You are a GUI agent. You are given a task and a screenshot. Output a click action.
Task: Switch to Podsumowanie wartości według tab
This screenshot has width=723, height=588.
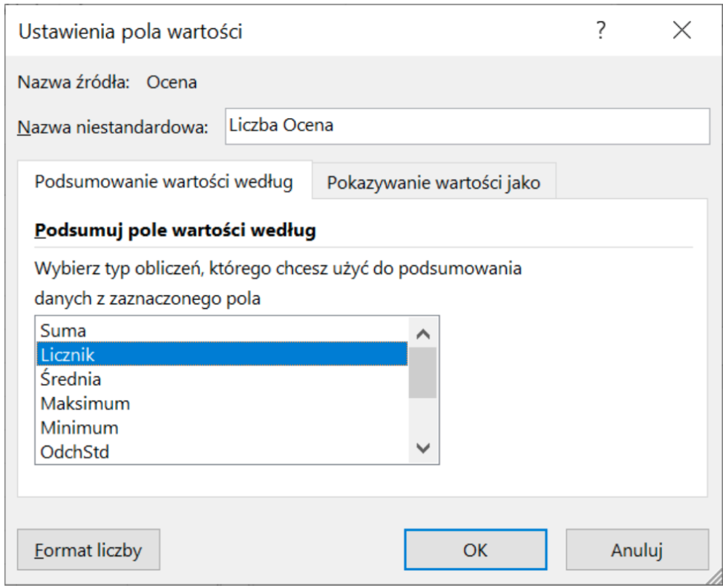[164, 182]
